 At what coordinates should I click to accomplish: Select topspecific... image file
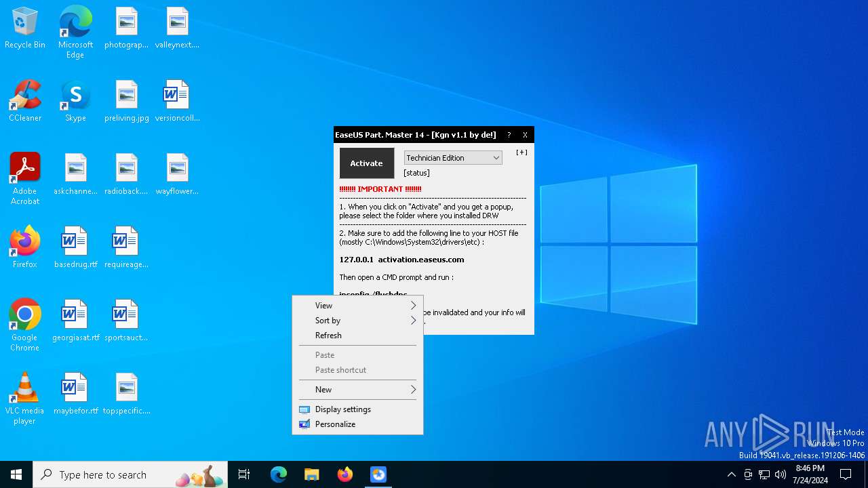126,394
